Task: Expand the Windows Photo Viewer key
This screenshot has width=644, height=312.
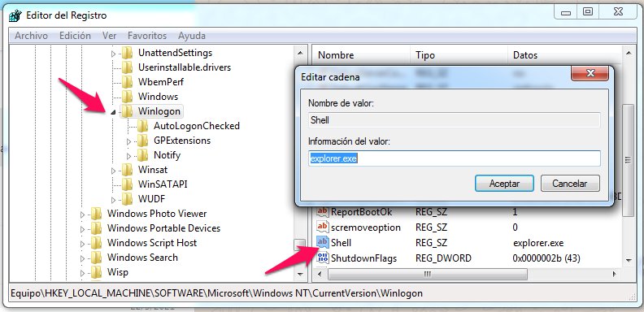Action: [x=83, y=214]
